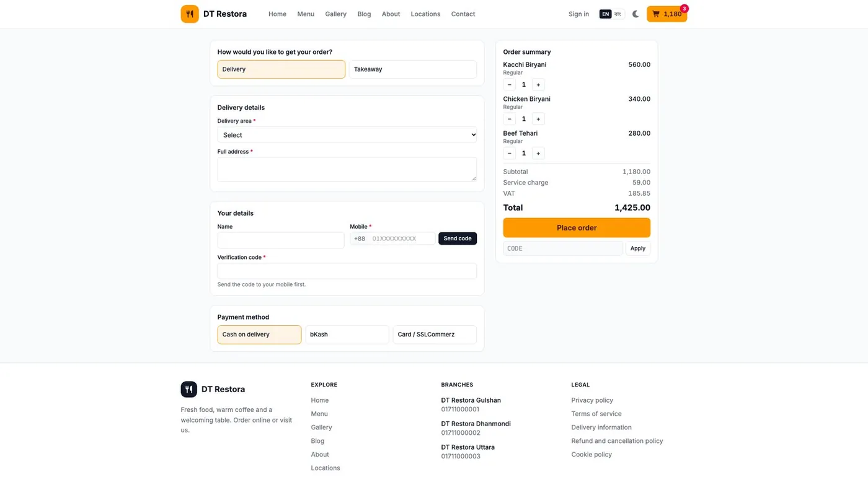Open Gallery in top navigation
The height and width of the screenshot is (477, 868).
click(x=336, y=14)
